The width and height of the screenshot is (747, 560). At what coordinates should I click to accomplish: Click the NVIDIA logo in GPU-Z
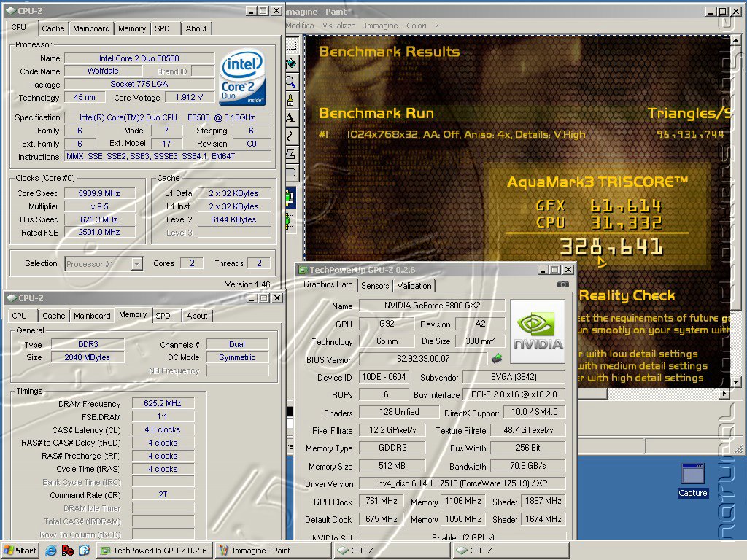point(538,332)
